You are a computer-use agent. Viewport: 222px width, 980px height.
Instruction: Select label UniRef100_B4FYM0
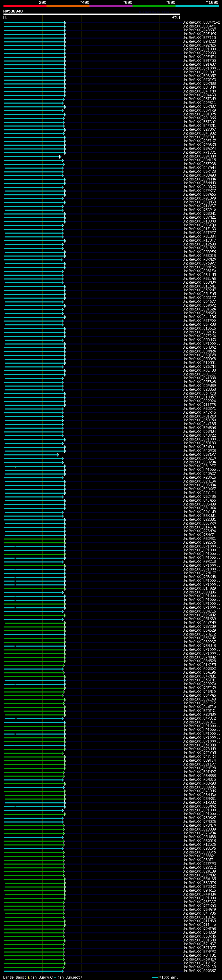coord(199,91)
